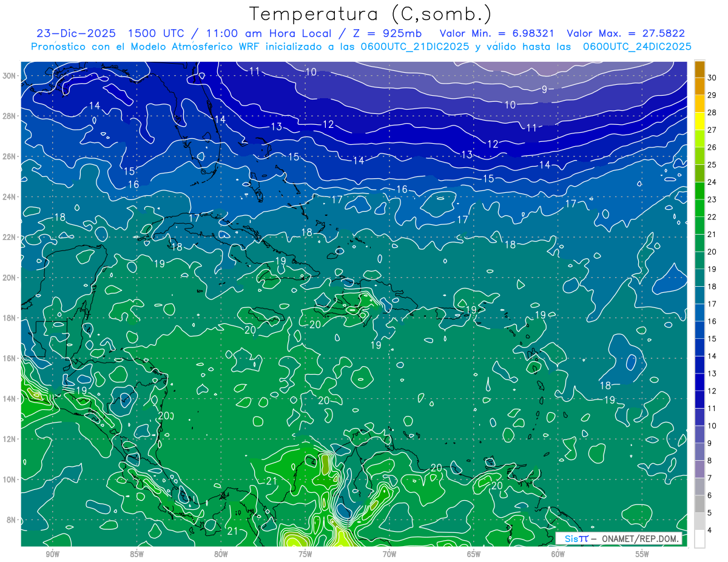Pick the dark blue swatch between 12 and 13

point(700,383)
